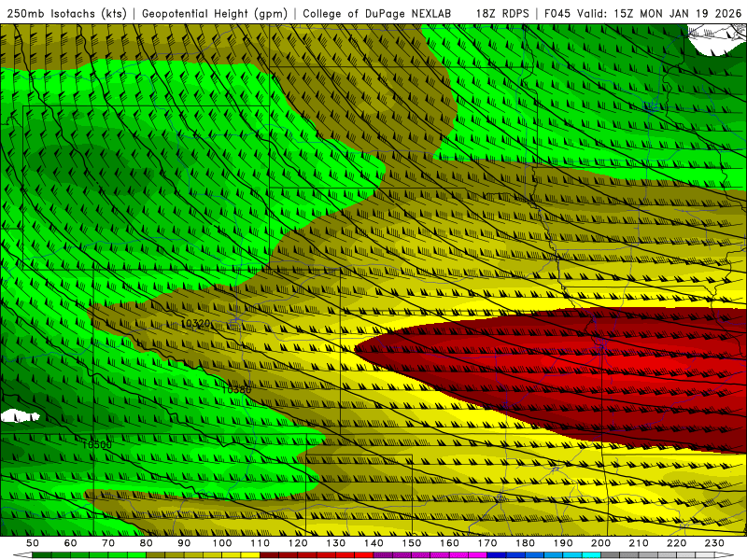Click the 70 value on the color scale
The height and width of the screenshot is (560, 747).
(x=108, y=543)
